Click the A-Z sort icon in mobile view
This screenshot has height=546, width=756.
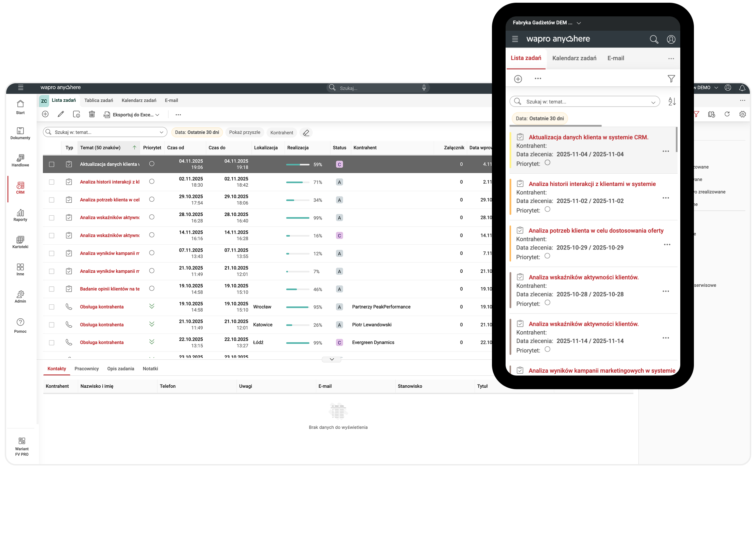point(672,101)
